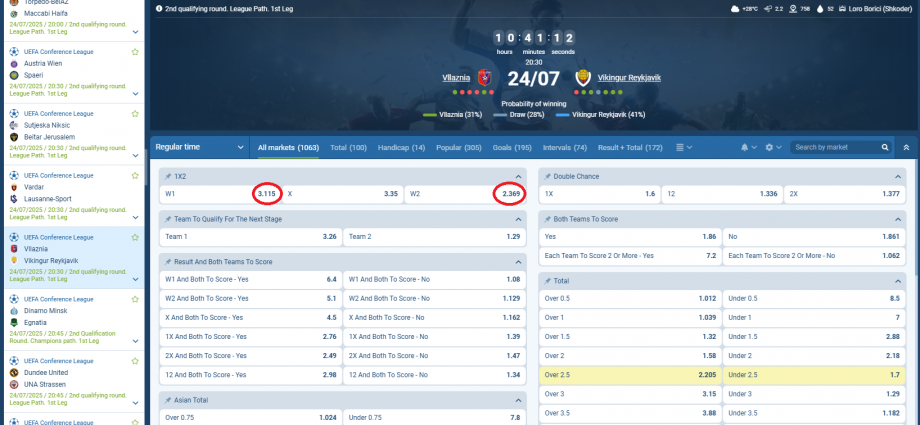The width and height of the screenshot is (920, 425).
Task: Pin the Total market
Action: 548,281
